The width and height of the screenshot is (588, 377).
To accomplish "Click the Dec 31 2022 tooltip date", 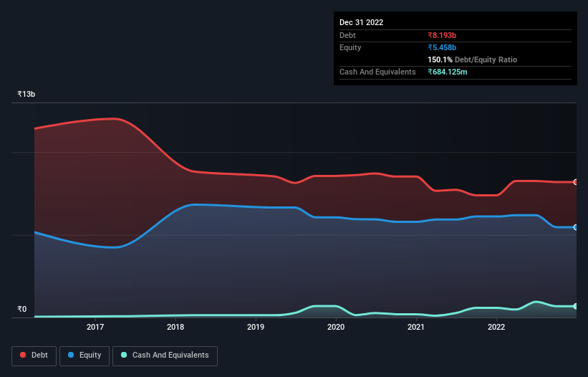I will (x=361, y=22).
